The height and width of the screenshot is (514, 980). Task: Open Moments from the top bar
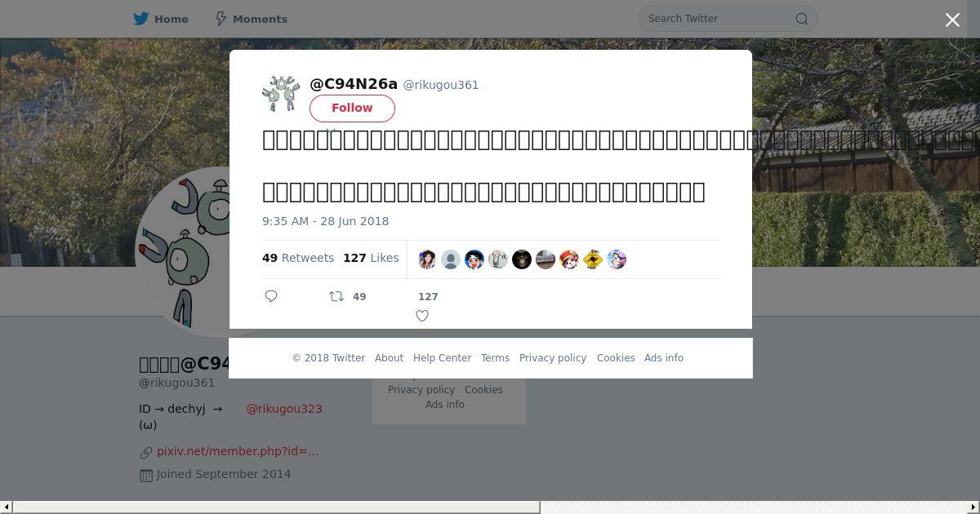coord(251,19)
